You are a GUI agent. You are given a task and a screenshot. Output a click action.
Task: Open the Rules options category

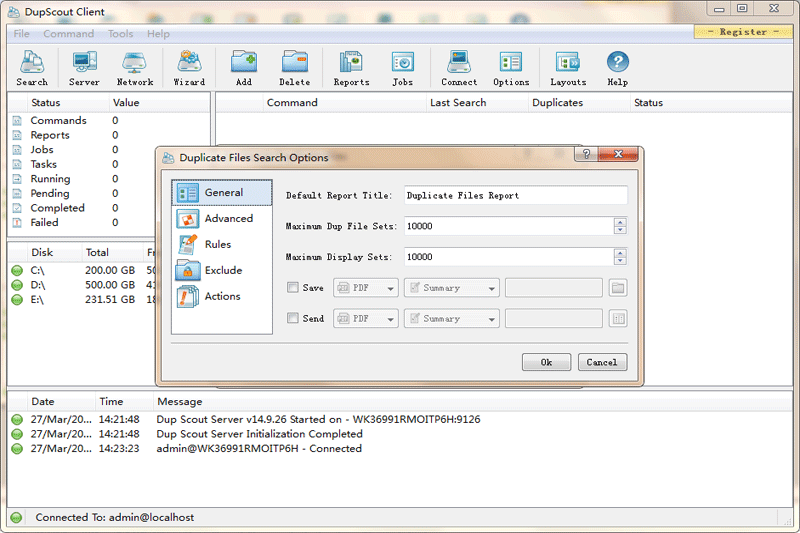click(x=217, y=244)
